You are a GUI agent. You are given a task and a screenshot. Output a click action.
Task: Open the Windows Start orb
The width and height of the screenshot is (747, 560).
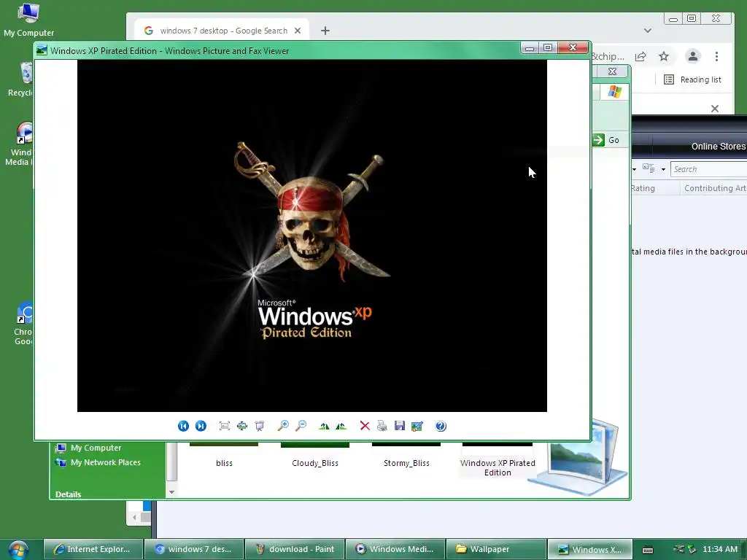[18, 550]
